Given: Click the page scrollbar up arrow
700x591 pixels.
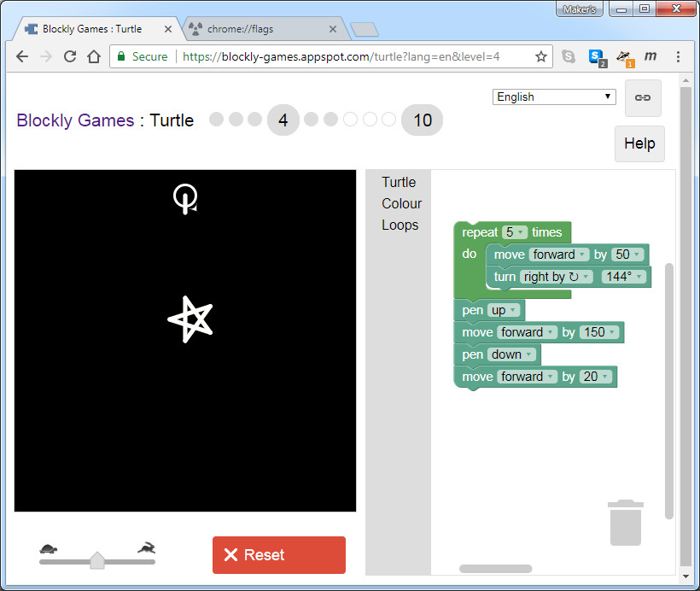Looking at the screenshot, I should (685, 81).
